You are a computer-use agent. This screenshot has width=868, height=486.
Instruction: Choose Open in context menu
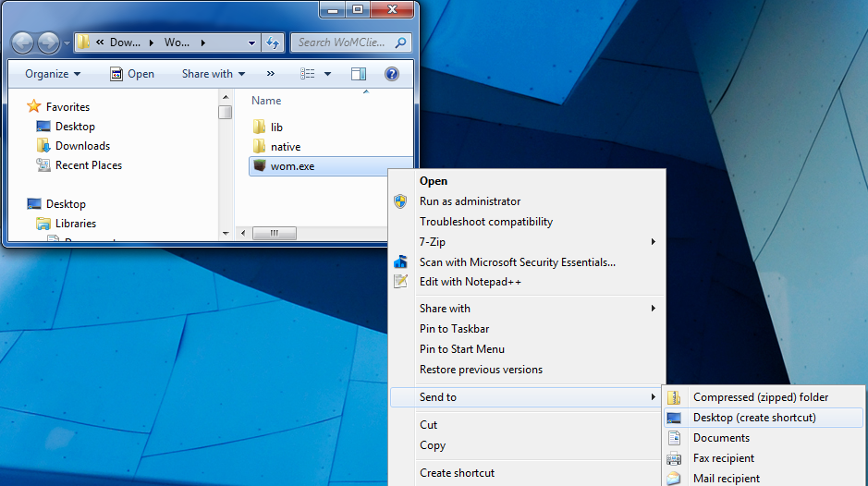tap(527, 181)
